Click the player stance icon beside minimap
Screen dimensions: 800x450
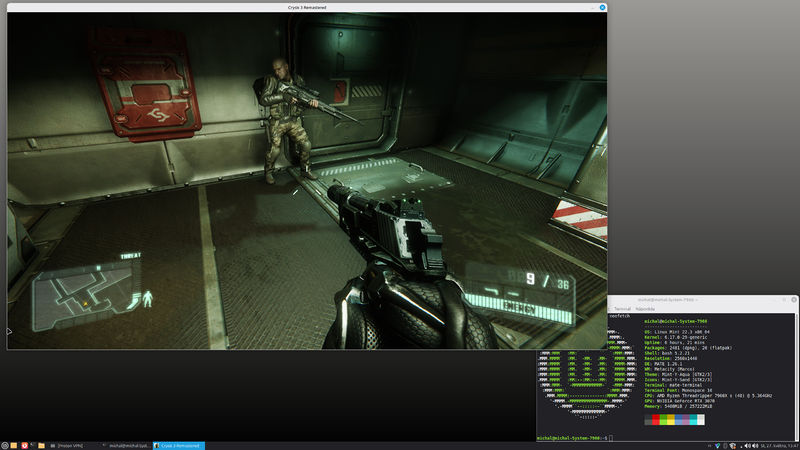(x=147, y=299)
